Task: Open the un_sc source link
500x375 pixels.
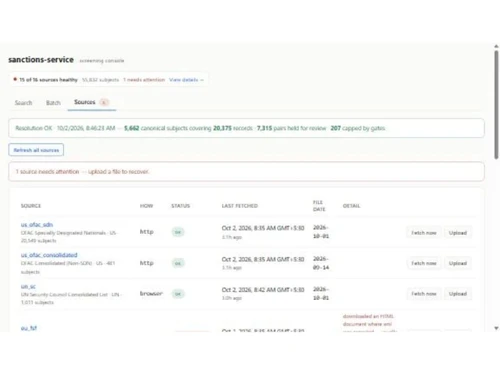Action: pos(28,286)
